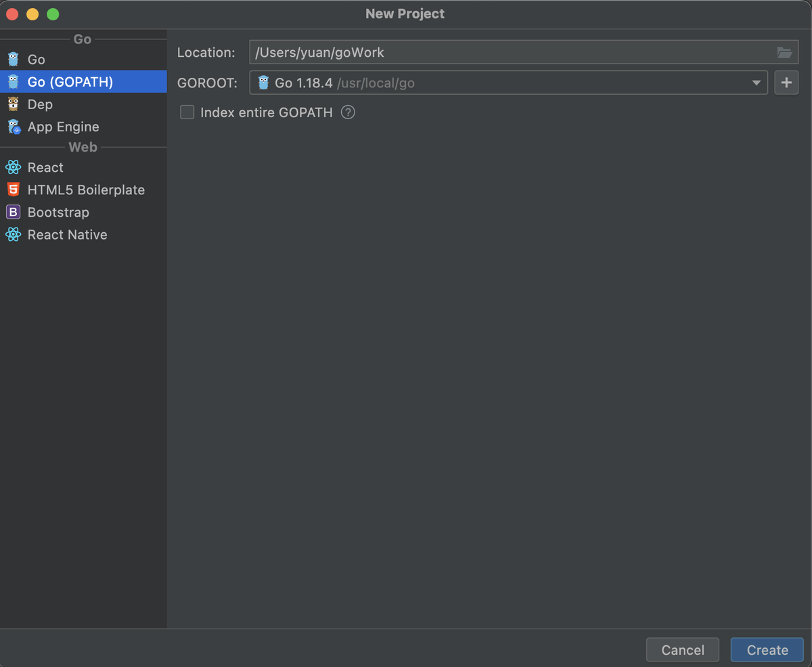Close the New Project window
This screenshot has width=812, height=667.
(x=12, y=14)
